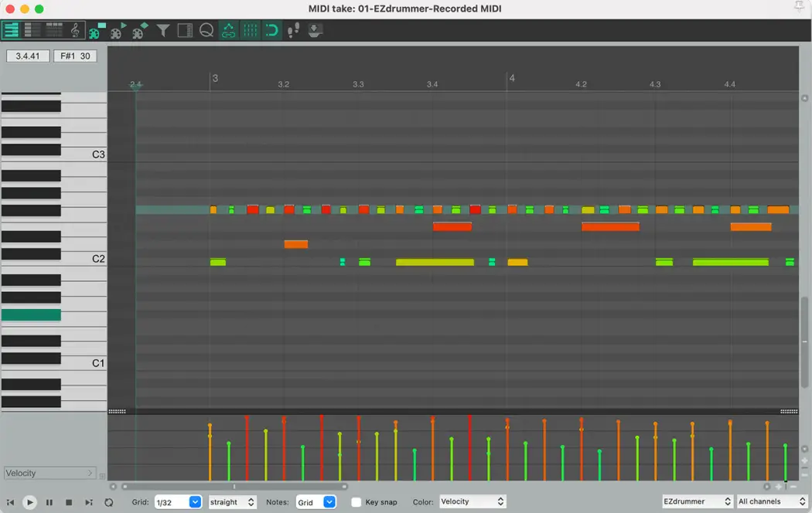
Task: Open the event filter funnel icon
Action: click(x=163, y=30)
